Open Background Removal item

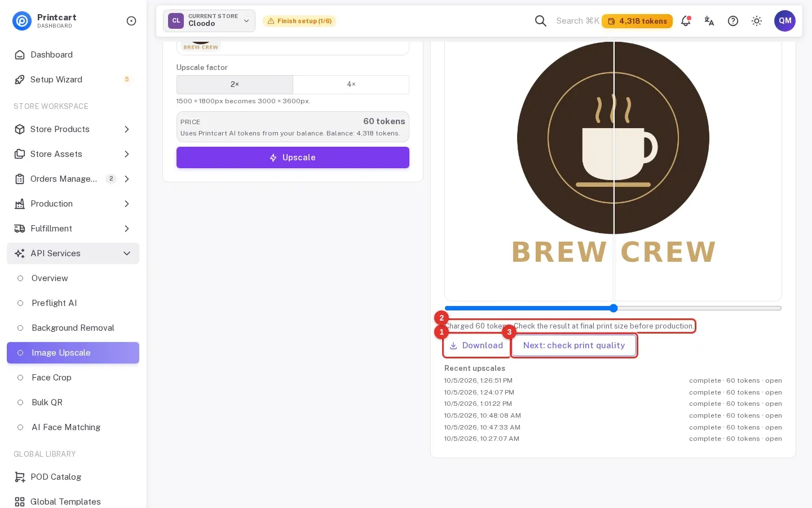click(x=73, y=328)
